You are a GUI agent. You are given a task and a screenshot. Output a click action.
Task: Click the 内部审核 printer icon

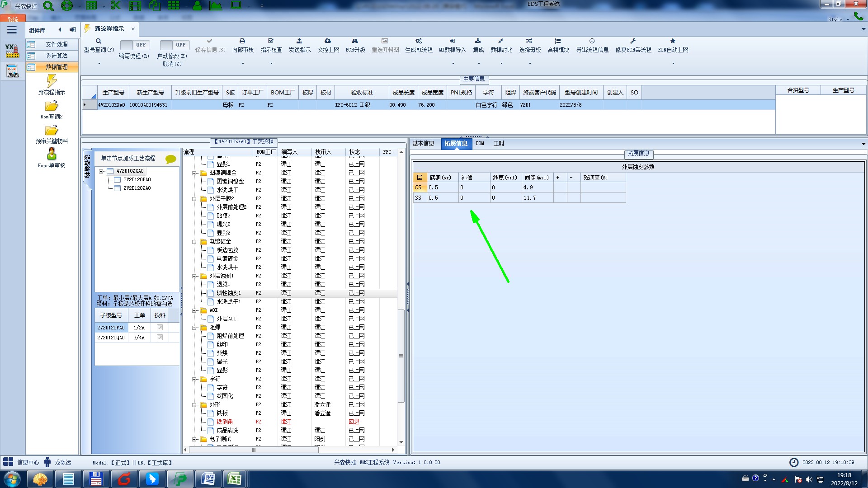tap(242, 41)
